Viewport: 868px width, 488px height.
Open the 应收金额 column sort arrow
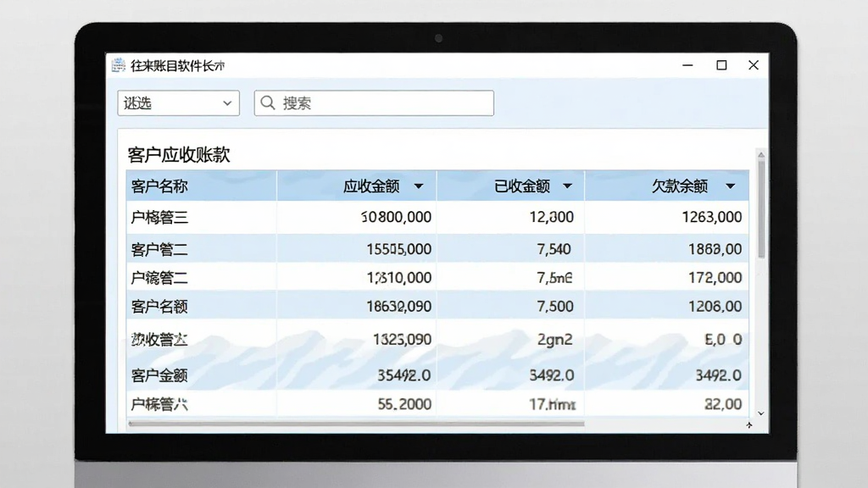(419, 186)
